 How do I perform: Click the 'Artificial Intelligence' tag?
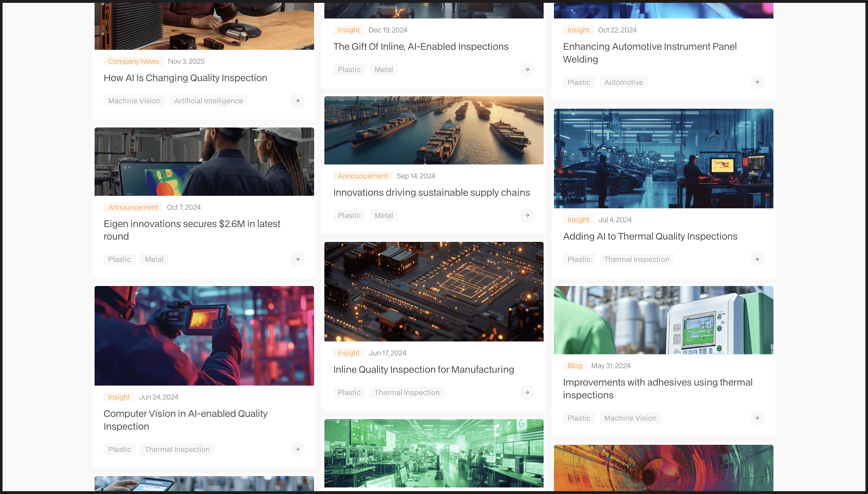(208, 101)
